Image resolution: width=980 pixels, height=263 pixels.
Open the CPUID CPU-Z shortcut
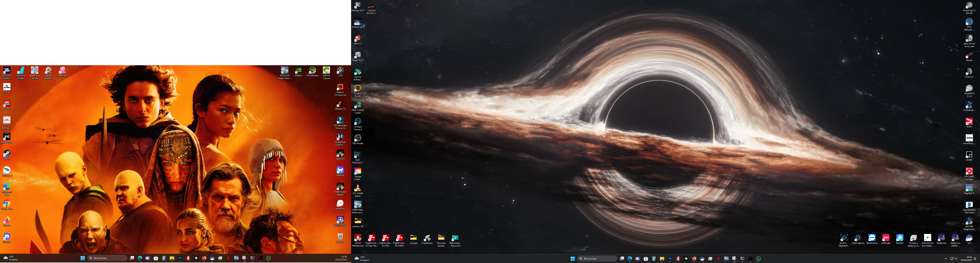[340, 222]
